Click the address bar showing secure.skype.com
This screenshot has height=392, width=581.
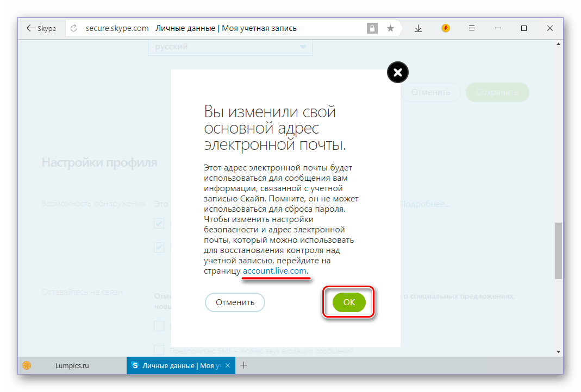(217, 28)
